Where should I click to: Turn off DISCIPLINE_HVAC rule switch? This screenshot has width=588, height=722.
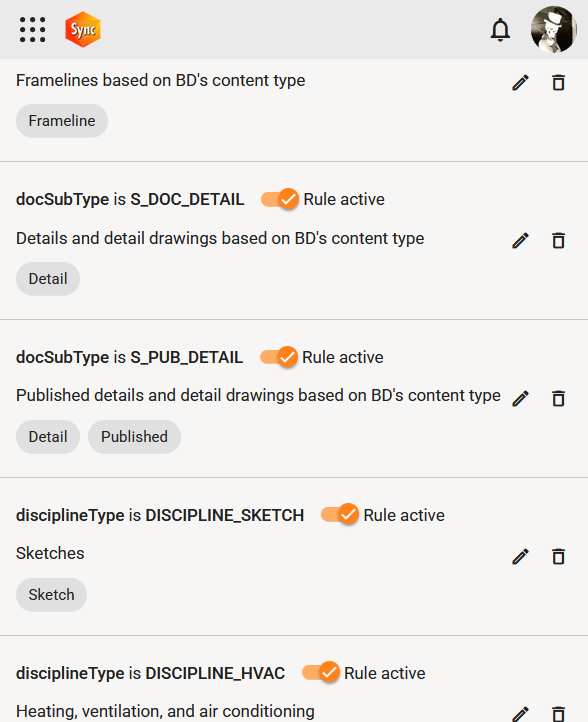[321, 673]
